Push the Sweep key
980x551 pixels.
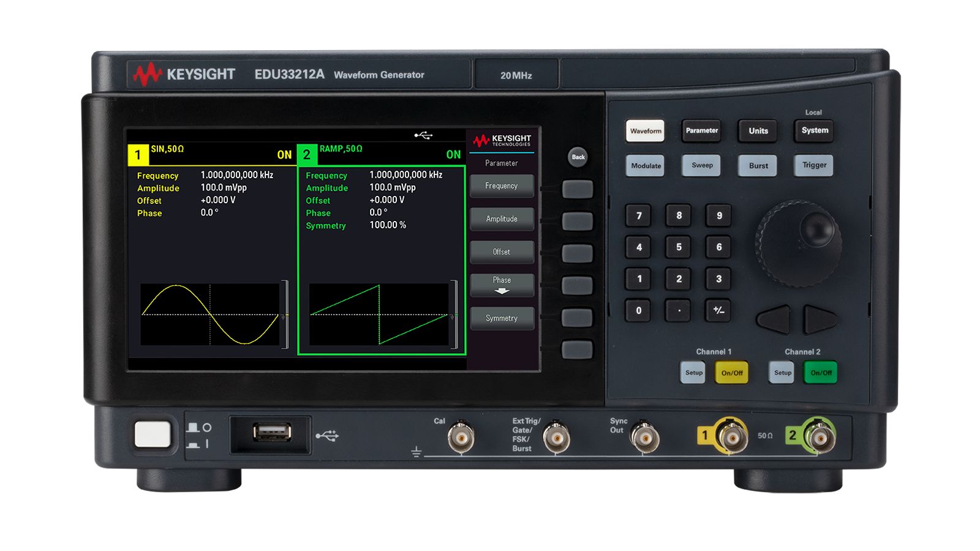coord(701,165)
